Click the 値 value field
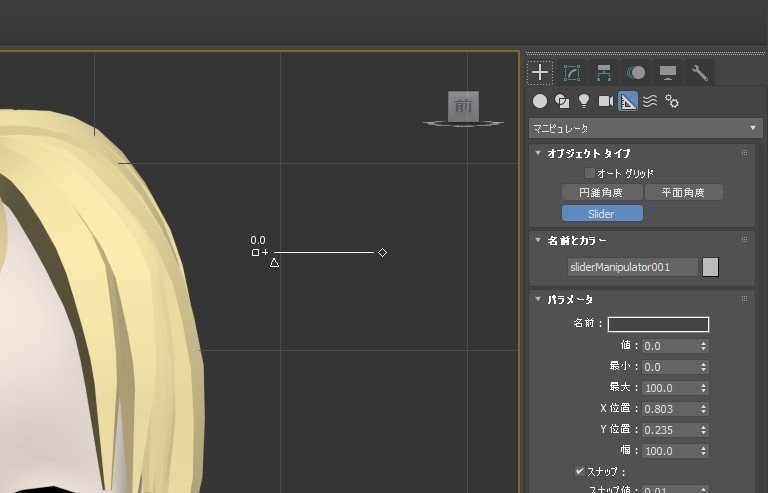 click(x=671, y=346)
